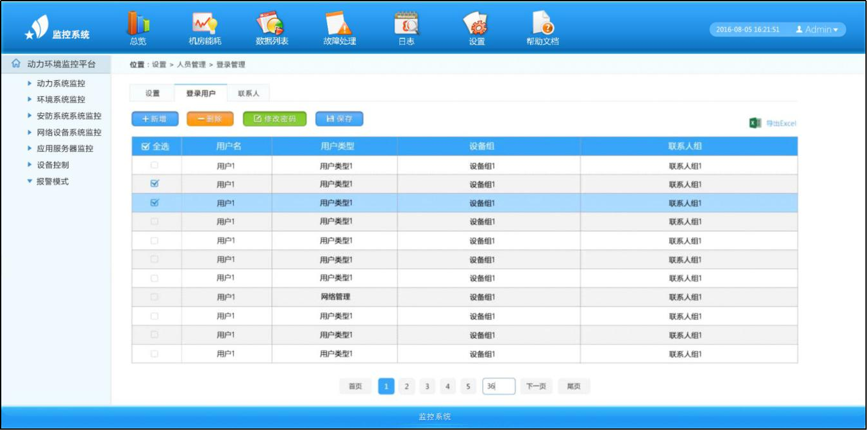Toggle the 全选 select-all checkbox
868x431 pixels.
145,147
